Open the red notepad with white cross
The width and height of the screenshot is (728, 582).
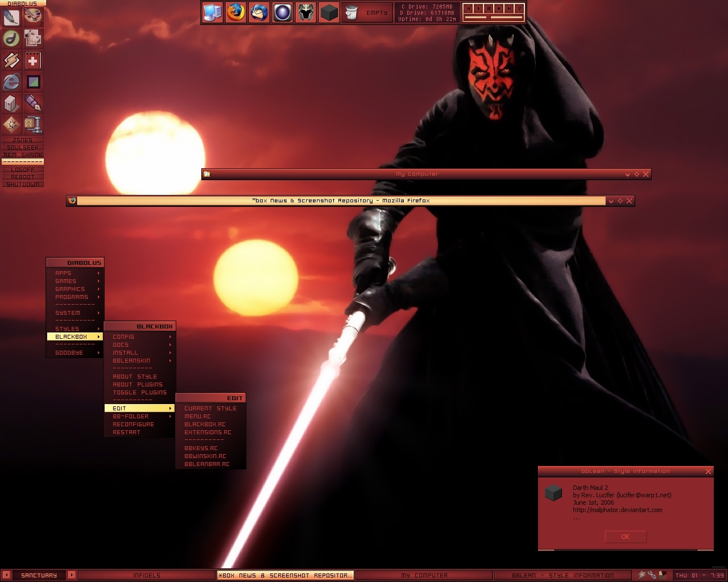[x=33, y=60]
